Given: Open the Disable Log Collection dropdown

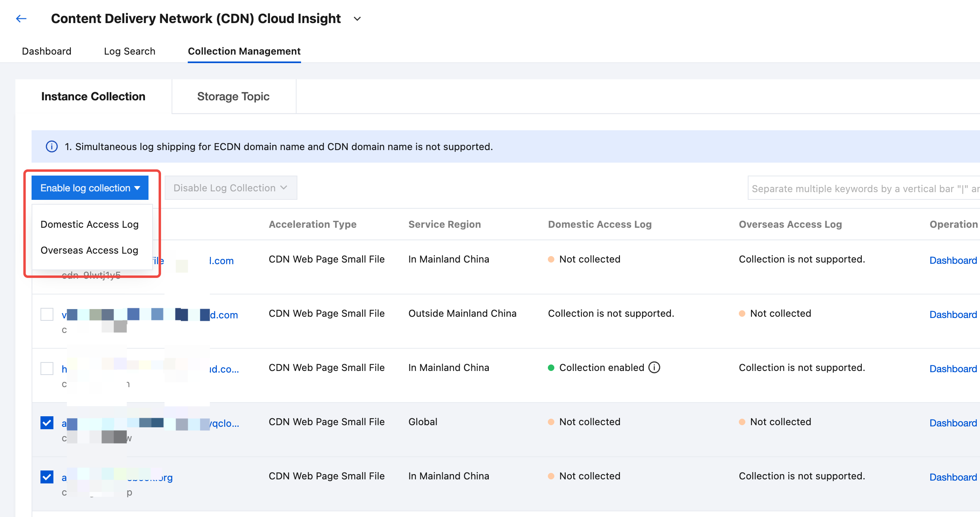Looking at the screenshot, I should (x=231, y=188).
